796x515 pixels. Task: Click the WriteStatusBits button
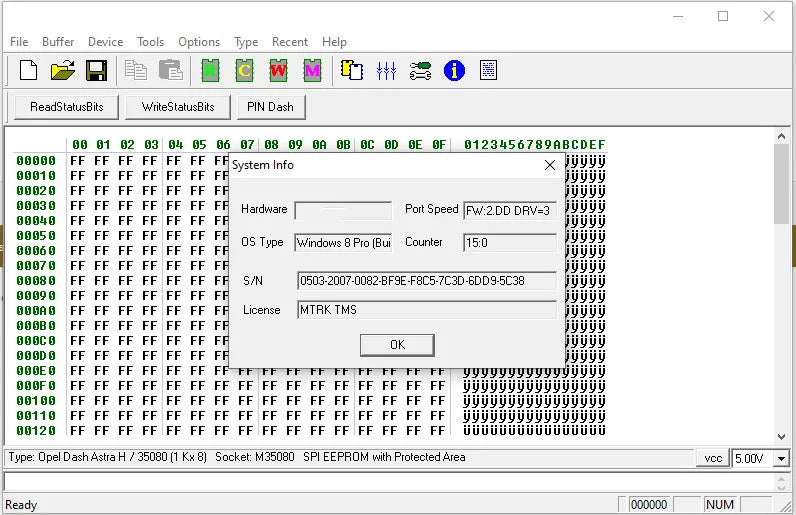(178, 107)
